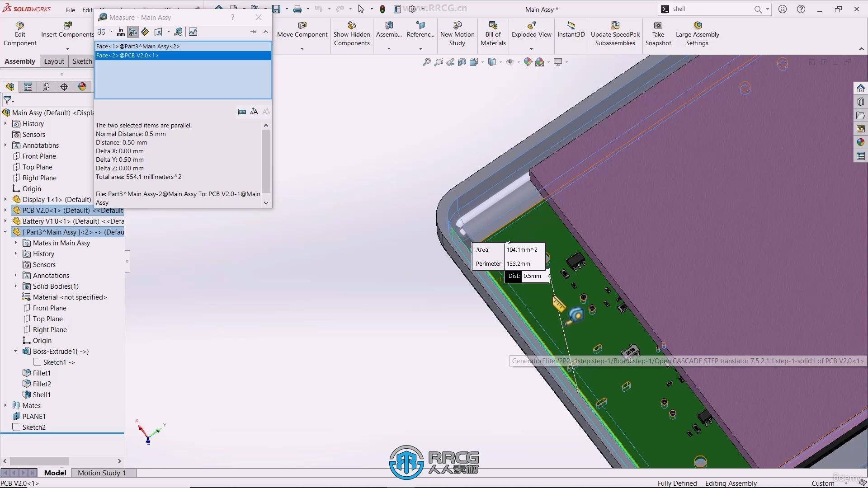868x488 pixels.
Task: Expand the Boss-Extrude1 feature node
Action: [x=16, y=351]
